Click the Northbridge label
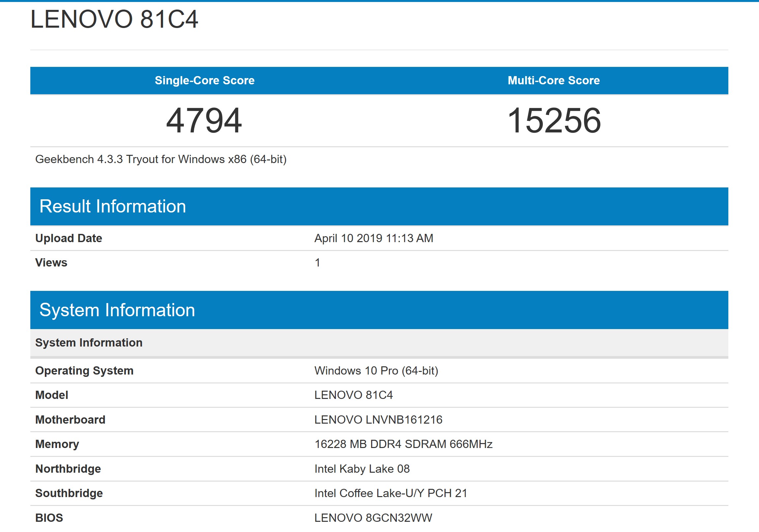The width and height of the screenshot is (759, 532). 68,469
